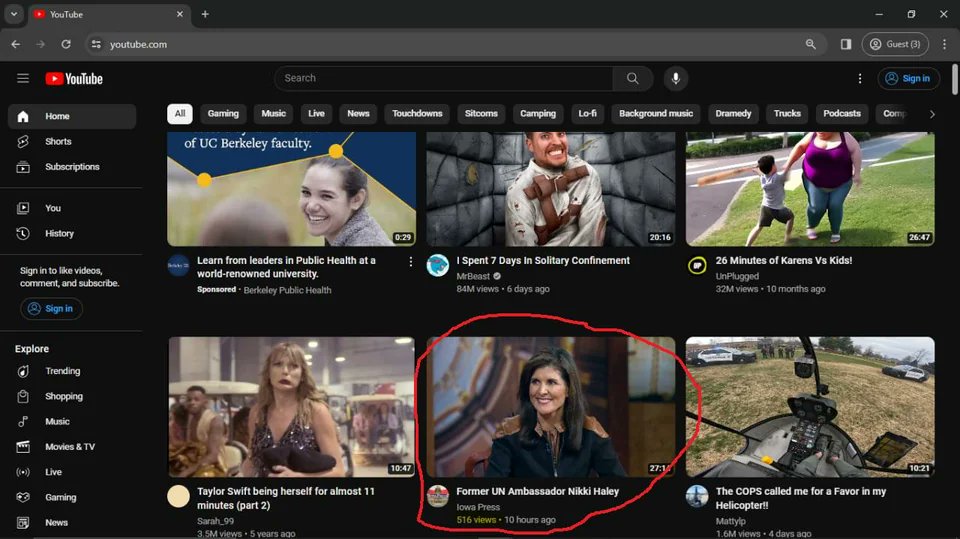Screen dimensions: 960x539
Task: Reload the page
Action: click(66, 44)
